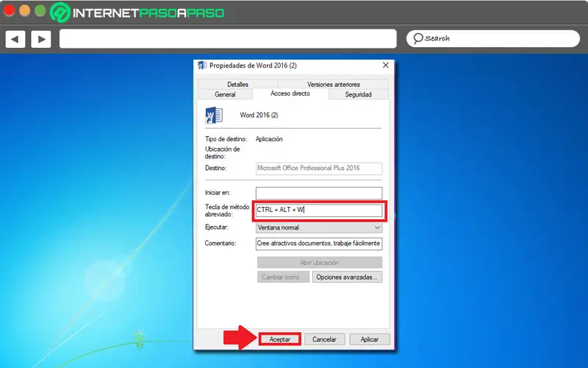Click the Cambiar icono button
This screenshot has height=368, width=588.
point(283,277)
